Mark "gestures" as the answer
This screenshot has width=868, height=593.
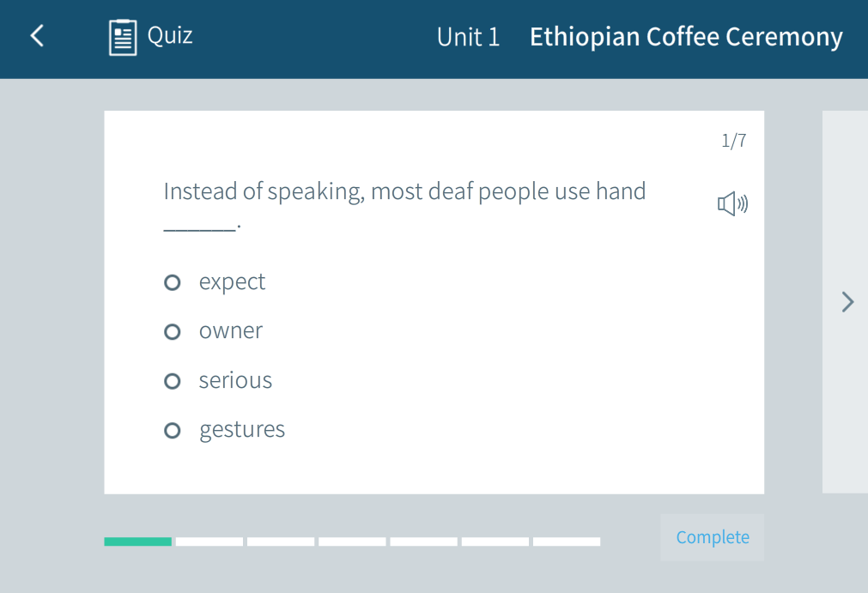[x=173, y=430]
